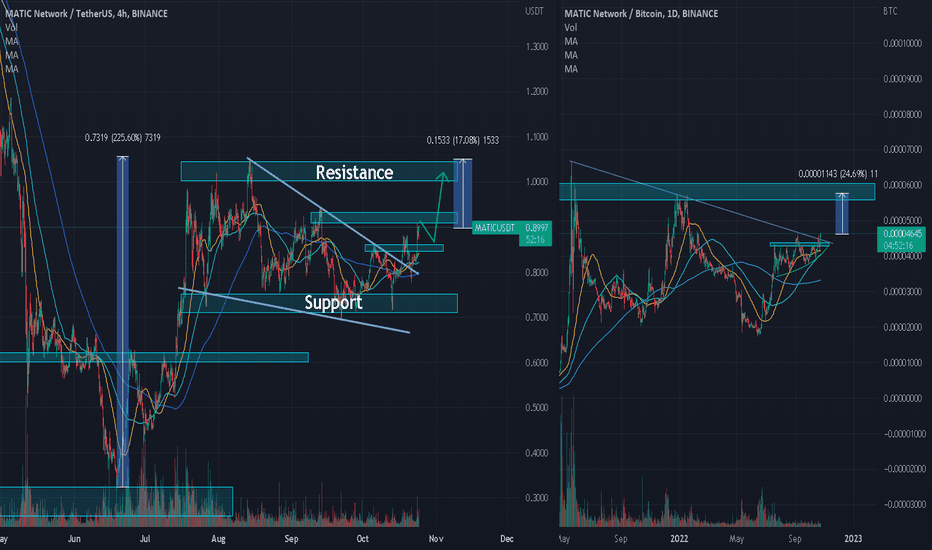Screen dimensions: 932x550
Task: Select the Vol indicator on the TetherUS chart
Action: [x=11, y=27]
